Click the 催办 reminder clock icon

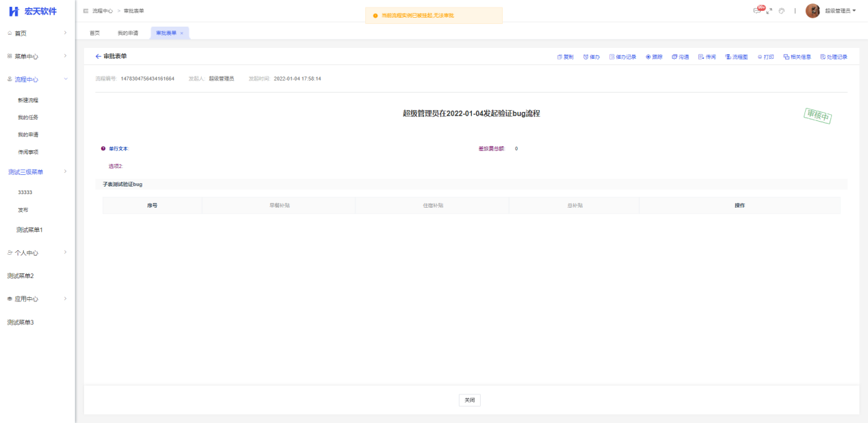tap(586, 57)
